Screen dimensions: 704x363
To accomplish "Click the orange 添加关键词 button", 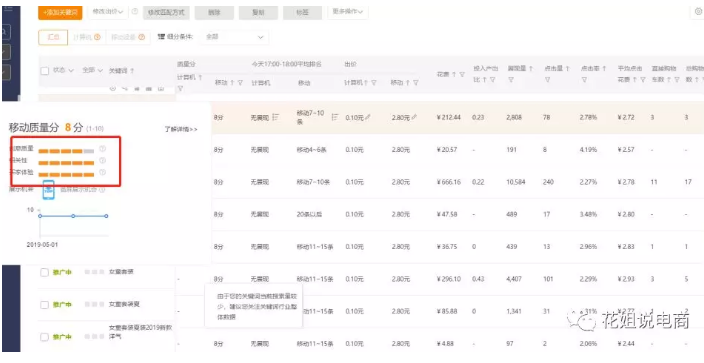I will 60,13.
